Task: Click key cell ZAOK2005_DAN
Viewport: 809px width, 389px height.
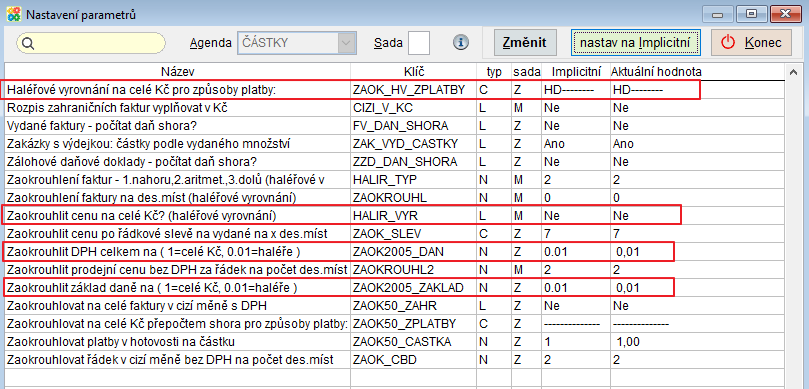Action: 414,252
